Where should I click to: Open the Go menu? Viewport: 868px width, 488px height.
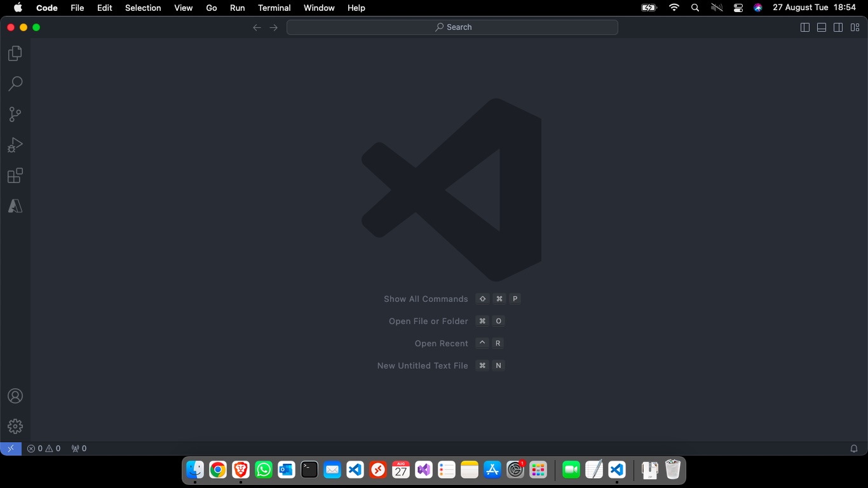point(212,8)
